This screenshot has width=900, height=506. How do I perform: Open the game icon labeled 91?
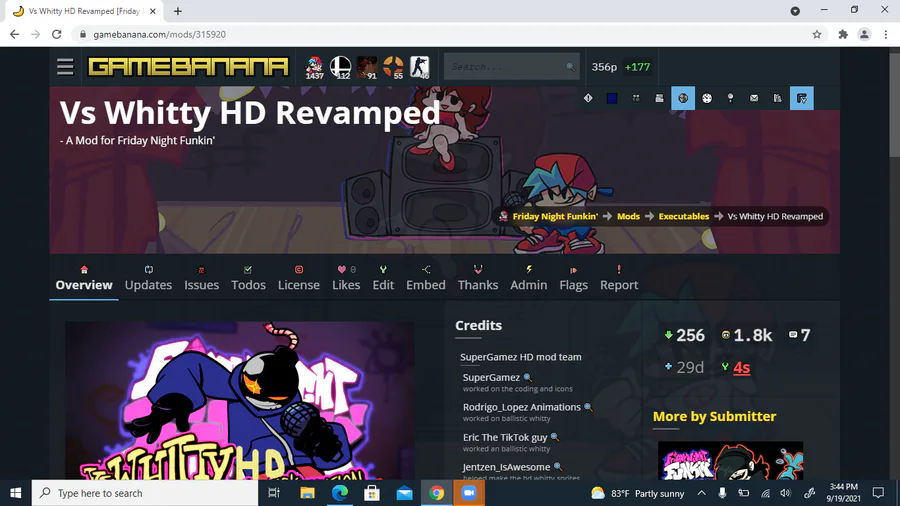tap(367, 67)
